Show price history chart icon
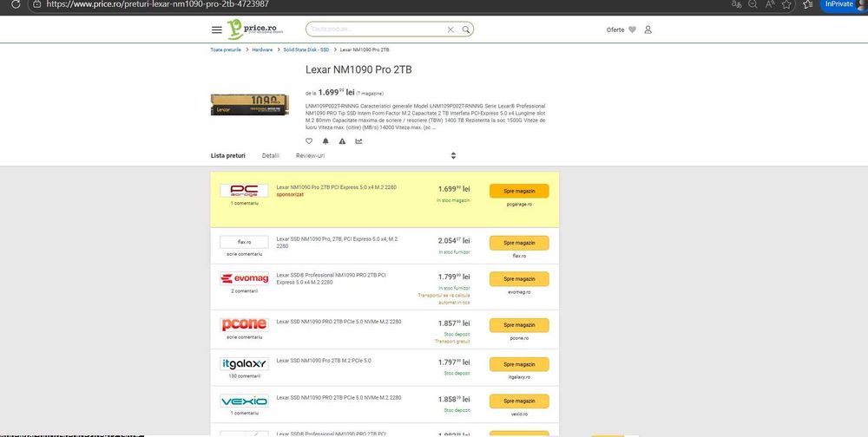Image resolution: width=868 pixels, height=437 pixels. [358, 141]
